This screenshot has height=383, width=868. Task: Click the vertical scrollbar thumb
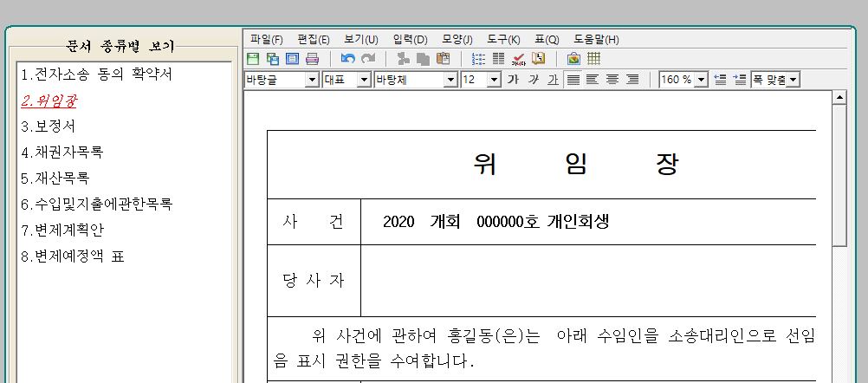pos(839,176)
